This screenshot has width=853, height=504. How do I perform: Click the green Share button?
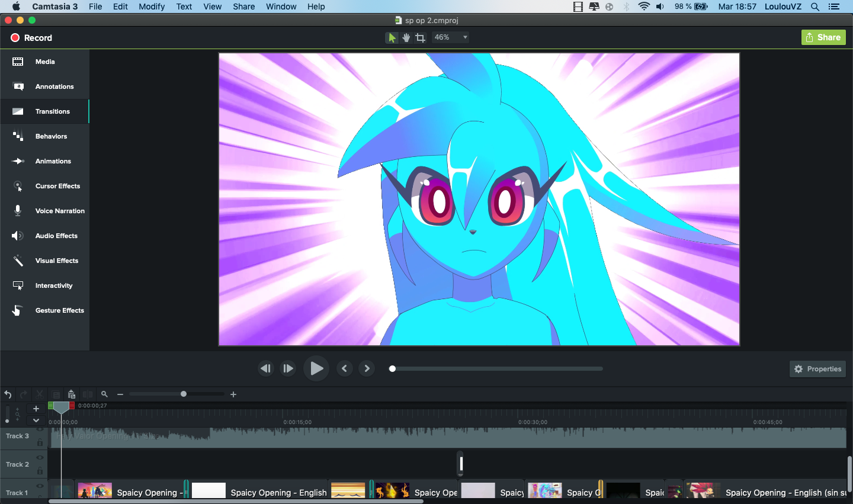823,37
